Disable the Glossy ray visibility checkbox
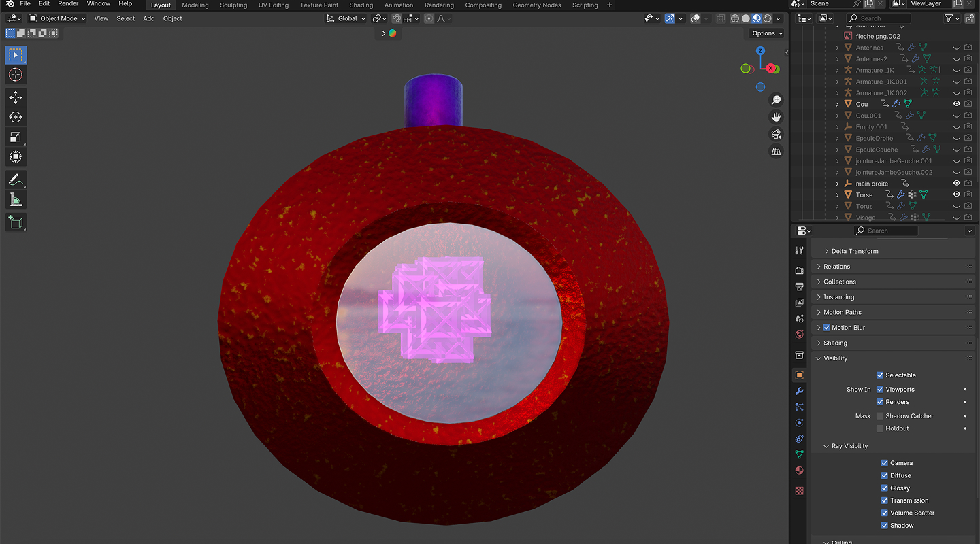 pyautogui.click(x=885, y=488)
